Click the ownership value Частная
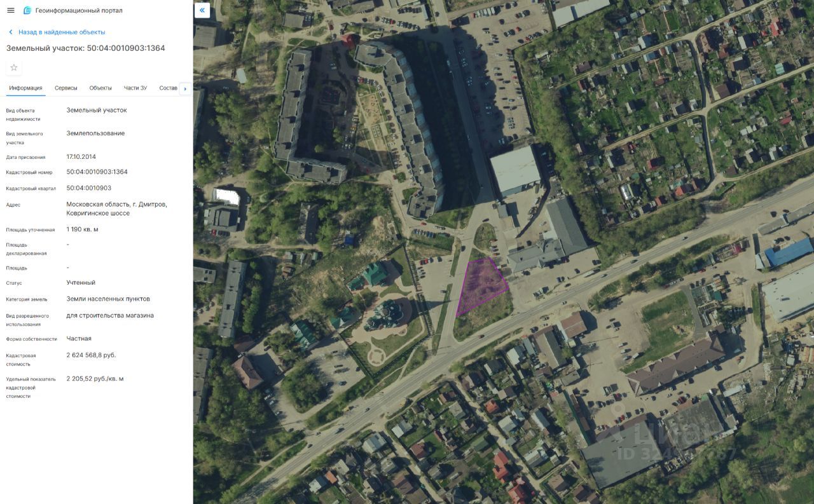Image resolution: width=814 pixels, height=504 pixels. click(x=79, y=339)
